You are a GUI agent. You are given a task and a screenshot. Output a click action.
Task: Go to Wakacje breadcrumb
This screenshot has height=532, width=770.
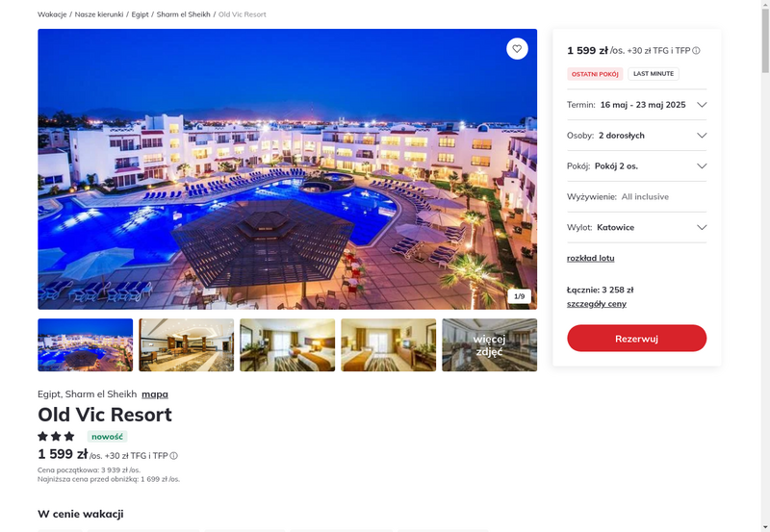[x=52, y=14]
